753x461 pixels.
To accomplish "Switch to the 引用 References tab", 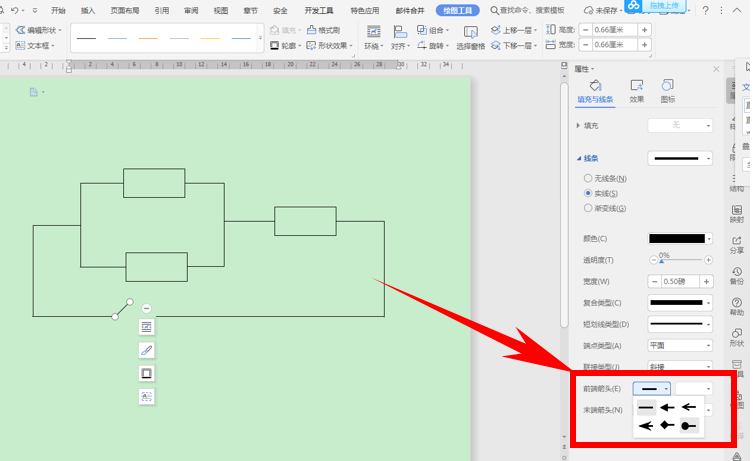I will tap(162, 10).
